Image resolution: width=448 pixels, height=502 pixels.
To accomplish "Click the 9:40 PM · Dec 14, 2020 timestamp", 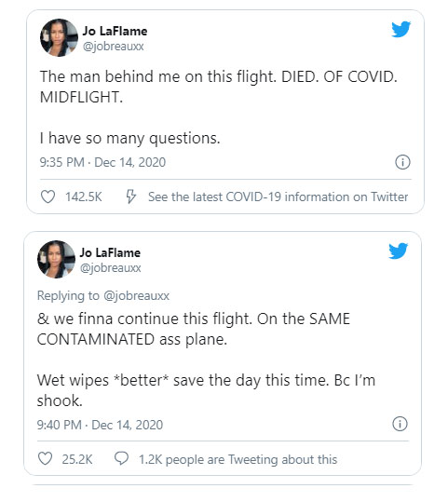I will 100,425.
